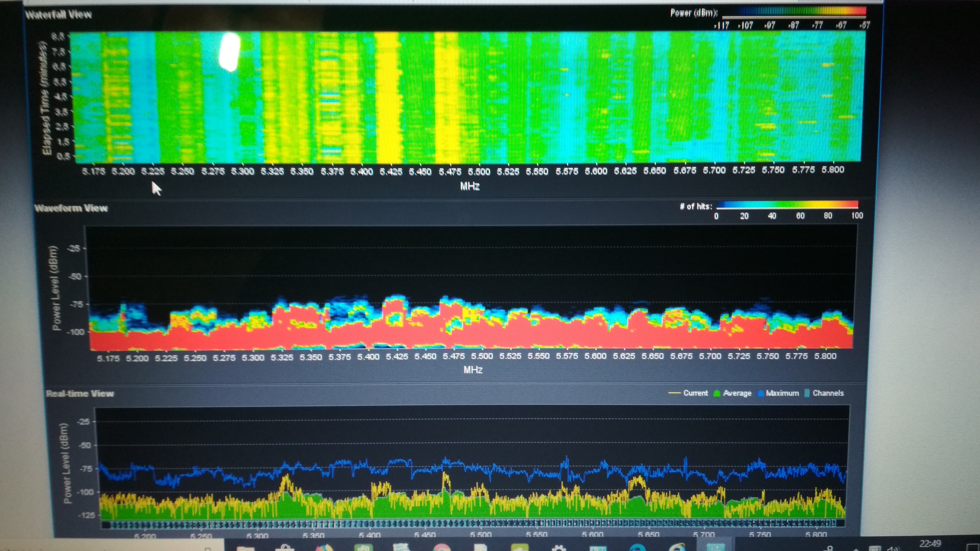
Task: Click the channel strip below the real-time graph
Action: tap(472, 524)
